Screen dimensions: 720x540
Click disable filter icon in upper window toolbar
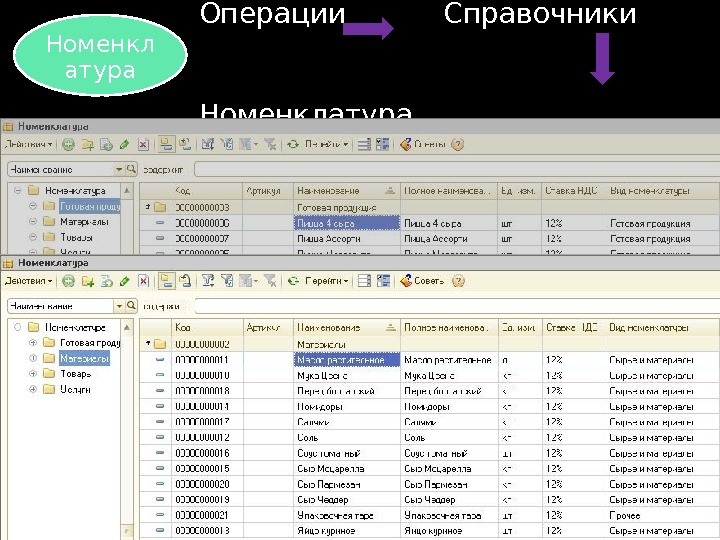pyautogui.click(x=270, y=145)
